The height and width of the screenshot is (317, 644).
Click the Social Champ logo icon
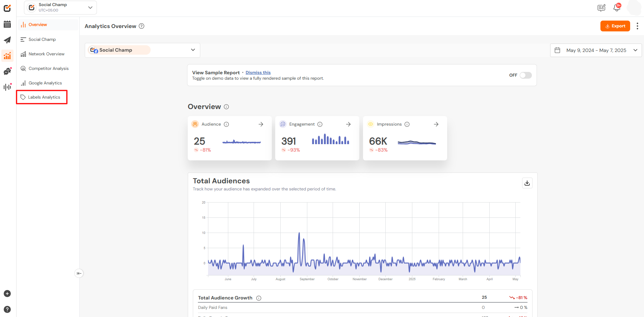(x=7, y=8)
